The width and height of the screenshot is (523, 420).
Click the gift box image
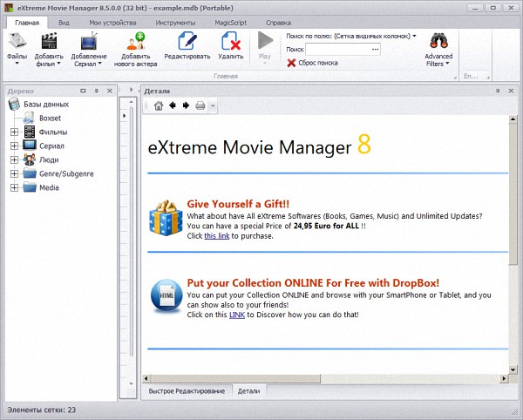coord(166,218)
